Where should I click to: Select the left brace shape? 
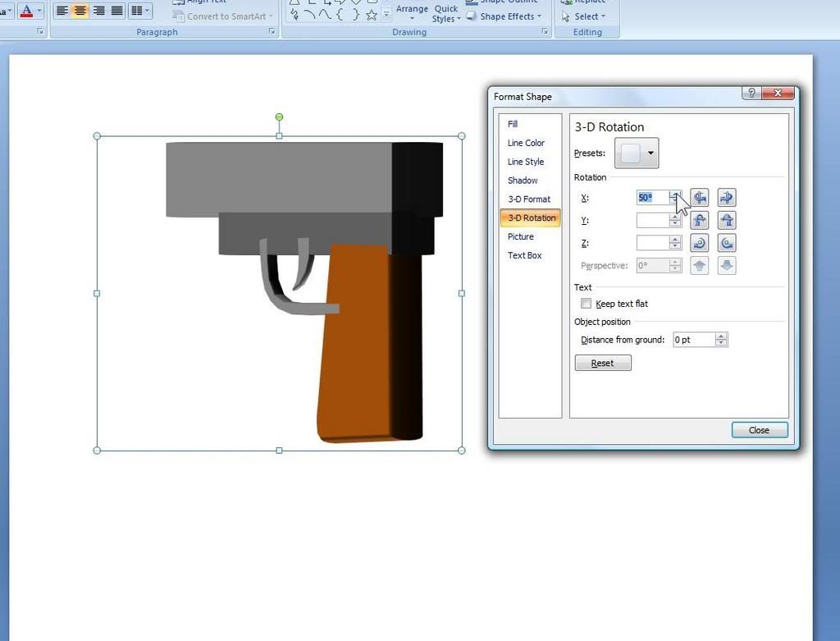[340, 15]
